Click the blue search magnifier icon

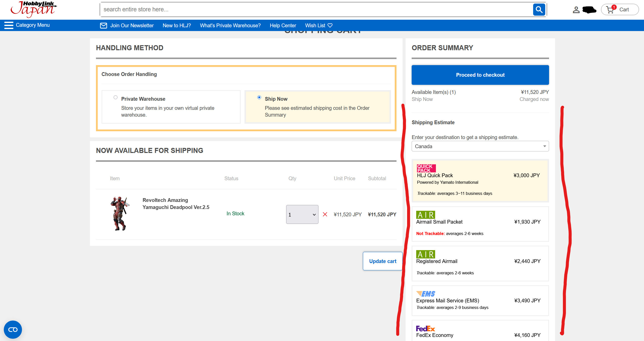point(539,10)
